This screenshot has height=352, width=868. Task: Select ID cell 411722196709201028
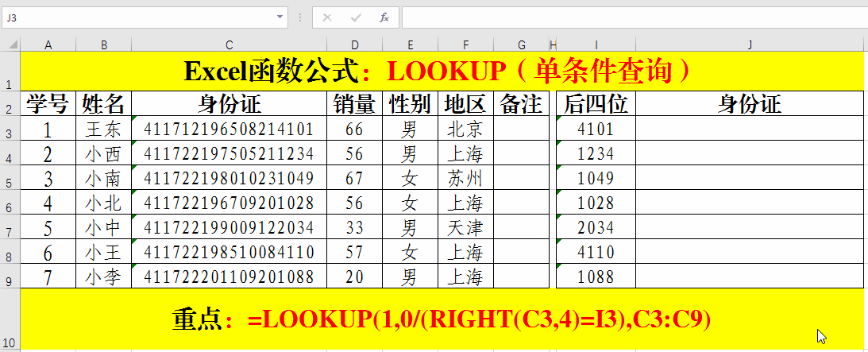click(x=230, y=202)
